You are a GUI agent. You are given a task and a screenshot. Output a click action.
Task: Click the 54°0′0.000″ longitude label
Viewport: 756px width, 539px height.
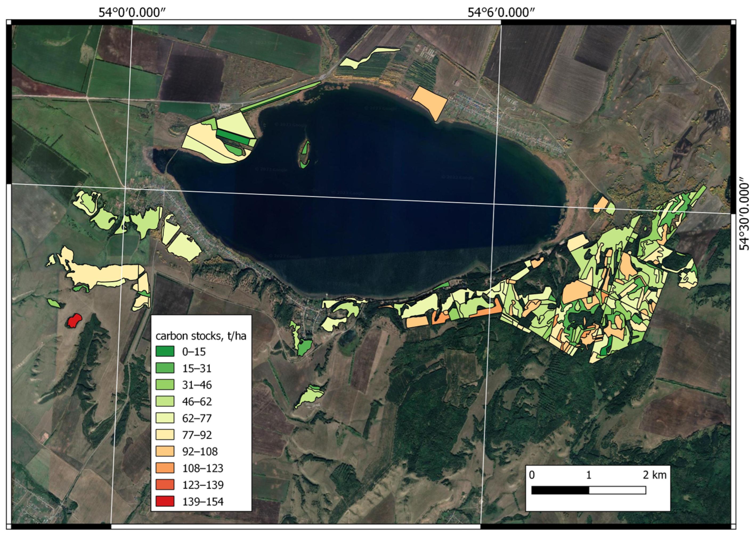coord(132,13)
